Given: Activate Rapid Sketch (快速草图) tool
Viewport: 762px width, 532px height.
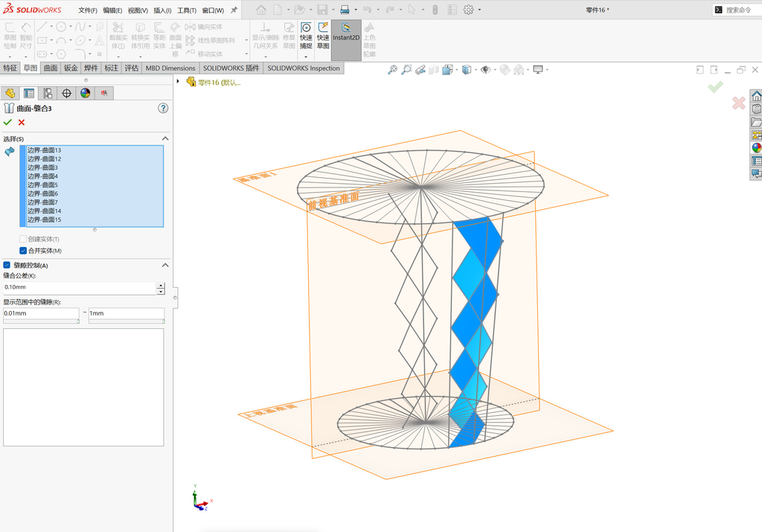Looking at the screenshot, I should pyautogui.click(x=323, y=36).
